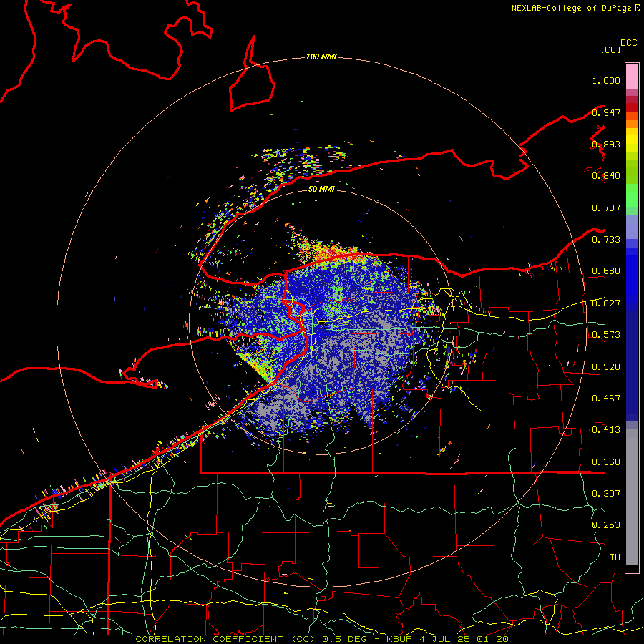The height and width of the screenshot is (644, 644).
Task: Click the 0.680 color scale value
Action: pyautogui.click(x=606, y=271)
